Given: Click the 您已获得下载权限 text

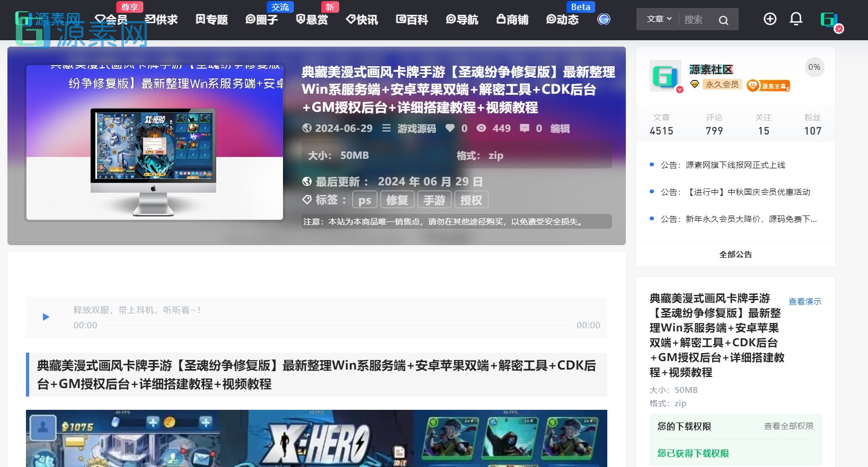Looking at the screenshot, I should coord(693,453).
